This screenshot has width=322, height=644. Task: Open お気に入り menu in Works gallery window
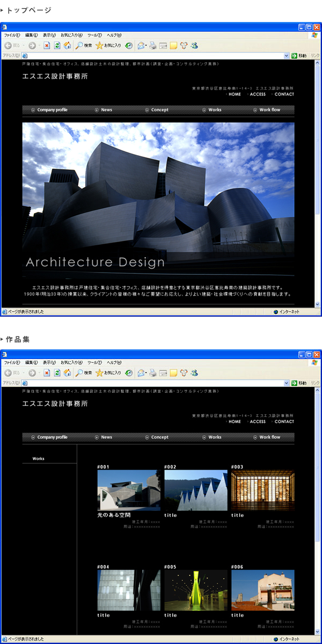[72, 362]
